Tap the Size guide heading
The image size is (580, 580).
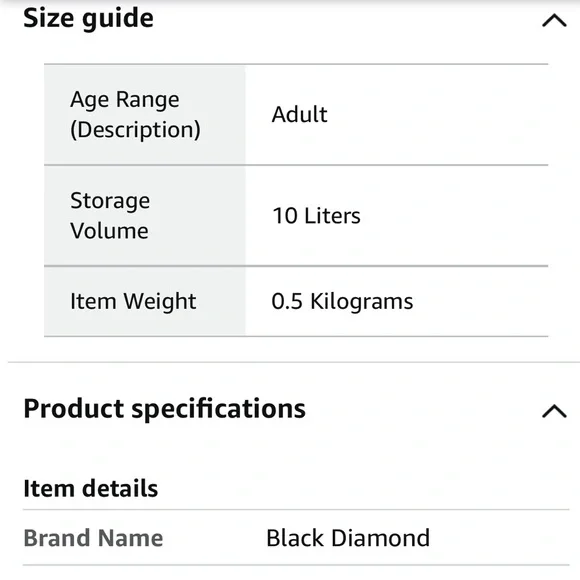coord(88,19)
